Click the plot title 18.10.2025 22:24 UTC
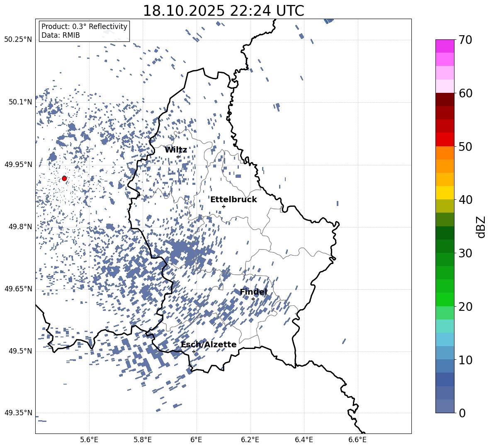 (223, 11)
